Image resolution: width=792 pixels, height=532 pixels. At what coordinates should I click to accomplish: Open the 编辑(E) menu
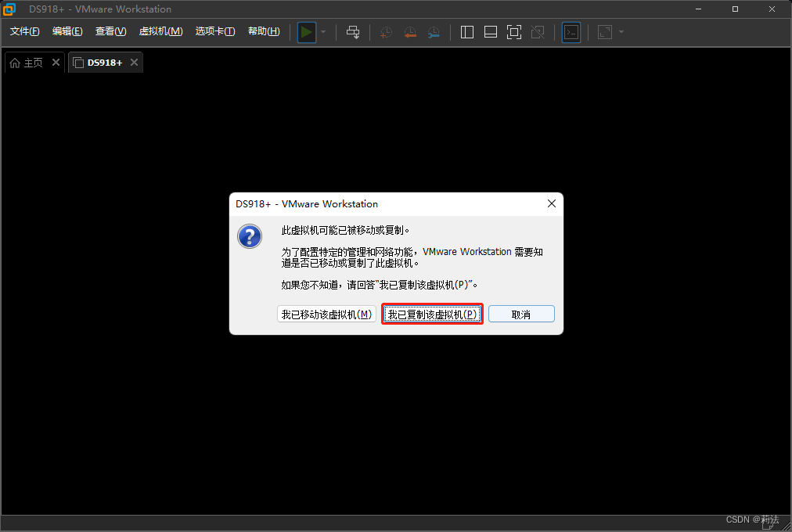(67, 31)
